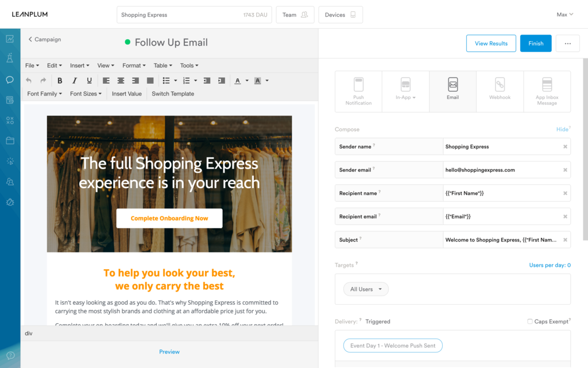Click the redo arrow in editor toolbar

pos(43,80)
